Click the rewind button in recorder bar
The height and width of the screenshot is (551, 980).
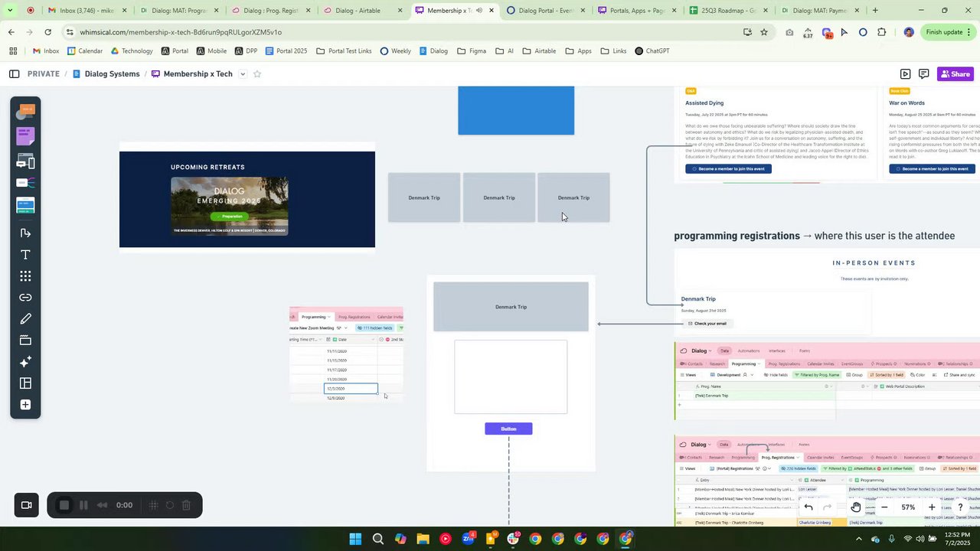point(103,505)
